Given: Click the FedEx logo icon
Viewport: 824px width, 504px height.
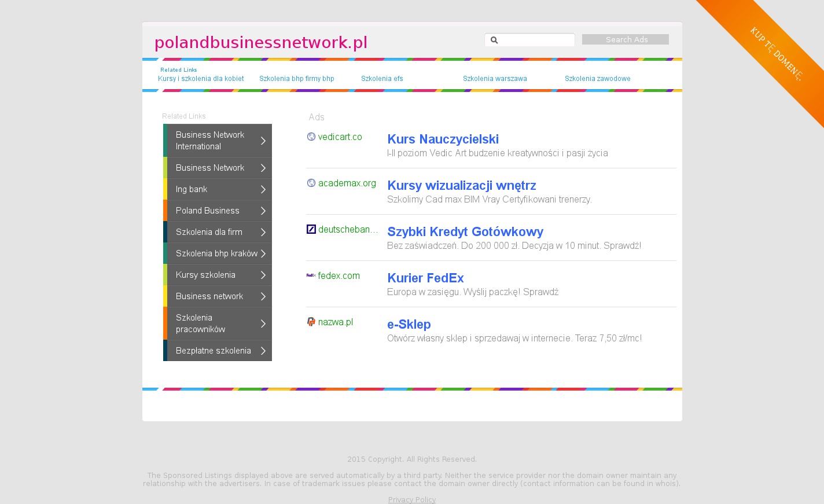Looking at the screenshot, I should [311, 276].
